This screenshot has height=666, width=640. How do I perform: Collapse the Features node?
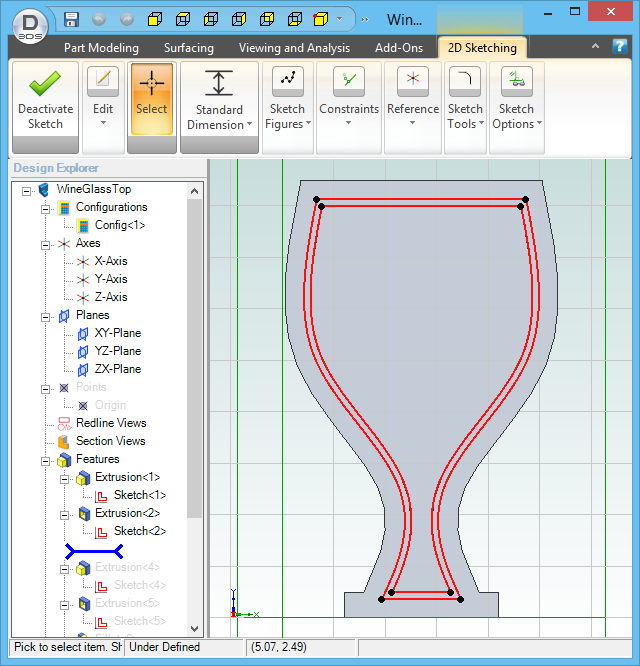coord(45,461)
